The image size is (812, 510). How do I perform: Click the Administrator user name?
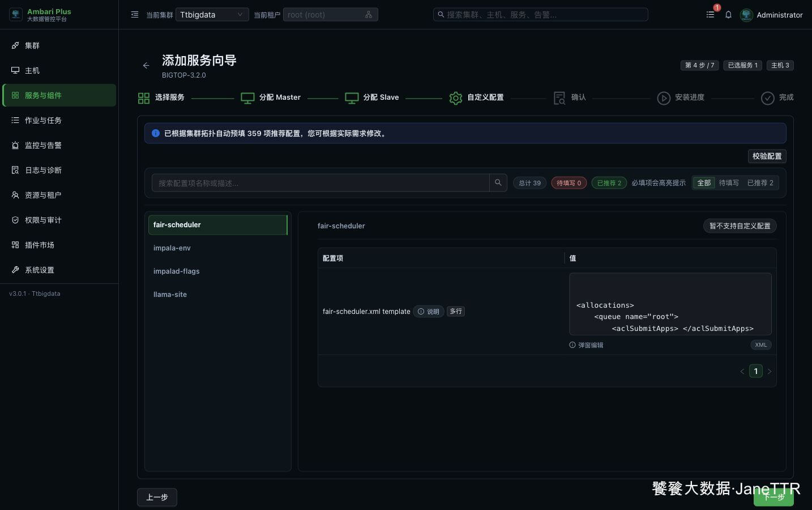(x=780, y=15)
